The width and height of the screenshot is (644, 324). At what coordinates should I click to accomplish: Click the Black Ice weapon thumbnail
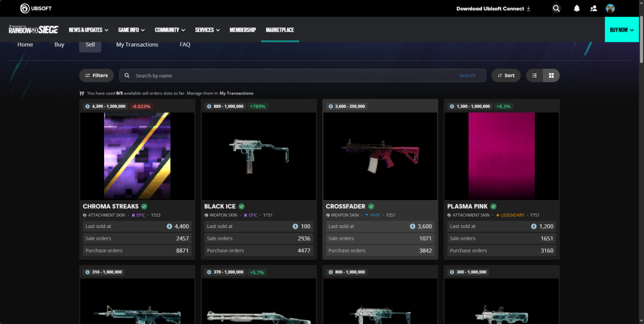[259, 156]
